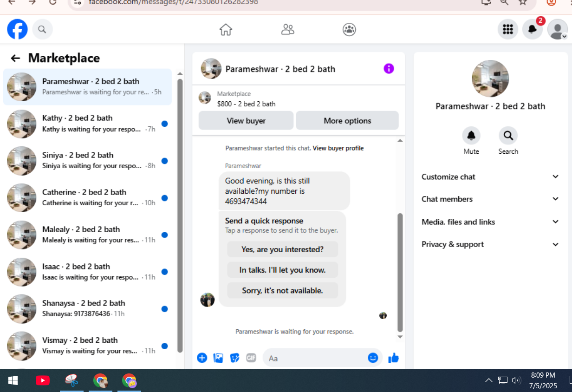Open Catherine 2 bed 2 bath conversation
The width and height of the screenshot is (572, 392).
click(x=87, y=198)
